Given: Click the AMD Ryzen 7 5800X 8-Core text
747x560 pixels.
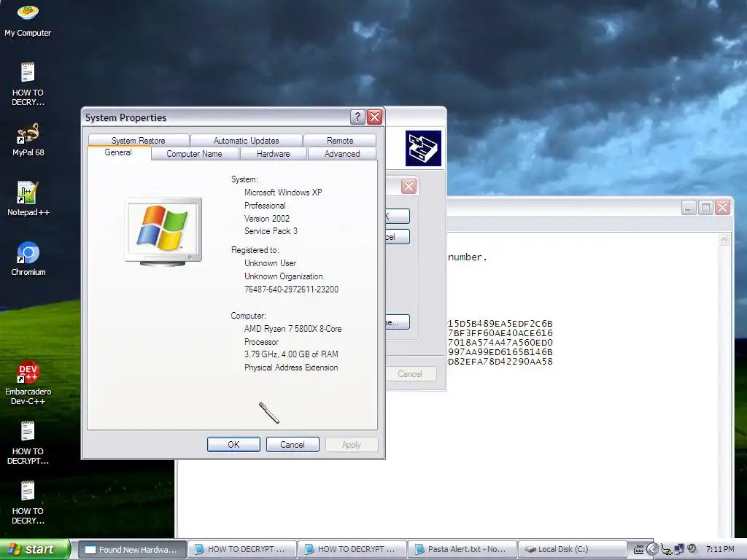Looking at the screenshot, I should point(293,329).
